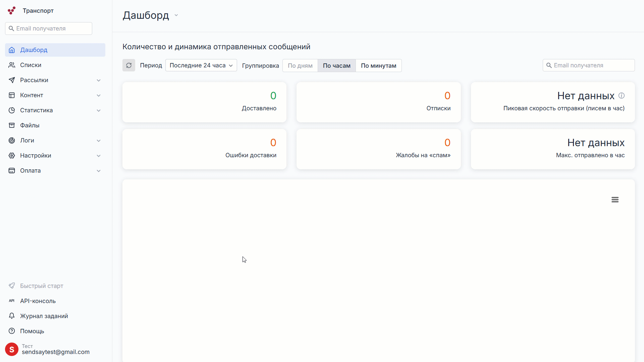The image size is (644, 362).
Task: Open the chart hamburger menu icon
Action: point(615,200)
